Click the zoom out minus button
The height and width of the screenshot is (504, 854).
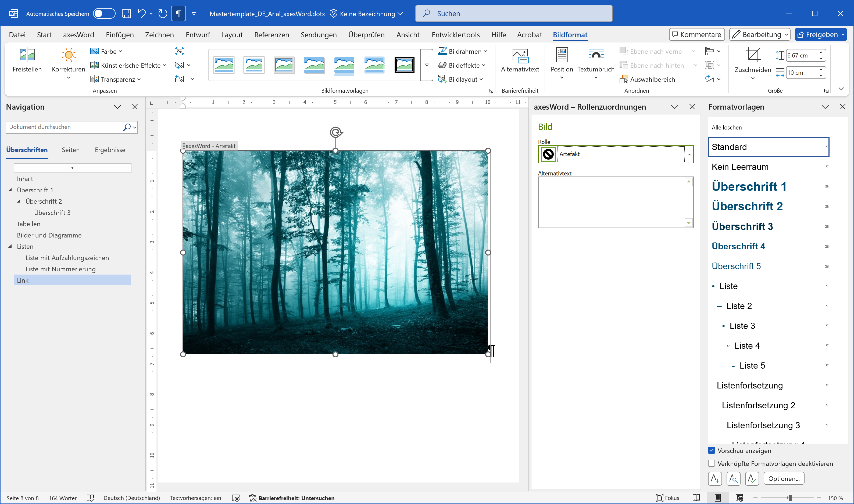[755, 498]
